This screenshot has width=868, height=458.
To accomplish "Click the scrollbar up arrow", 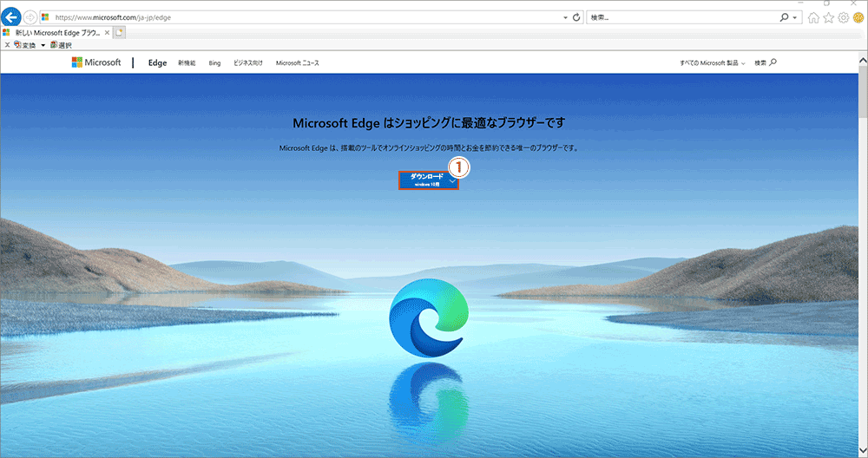I will click(x=863, y=60).
